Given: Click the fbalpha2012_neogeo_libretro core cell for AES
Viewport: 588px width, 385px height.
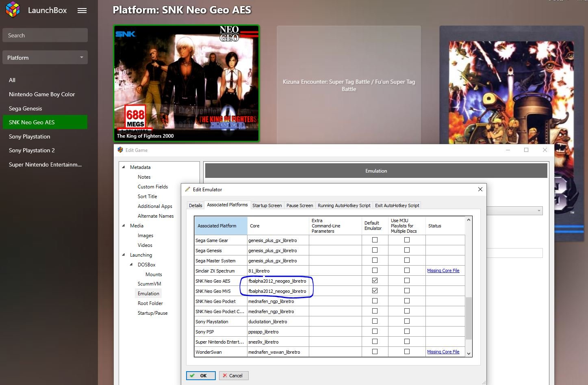Looking at the screenshot, I should click(x=278, y=281).
